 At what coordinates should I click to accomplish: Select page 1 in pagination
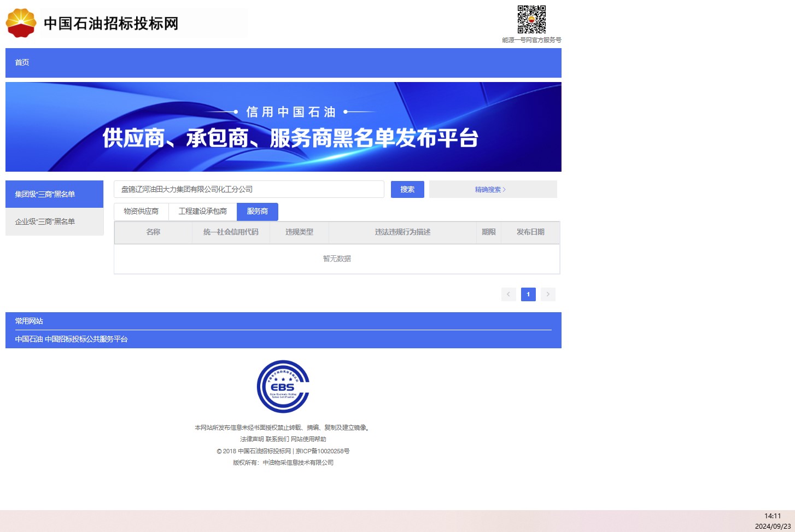pos(528,294)
